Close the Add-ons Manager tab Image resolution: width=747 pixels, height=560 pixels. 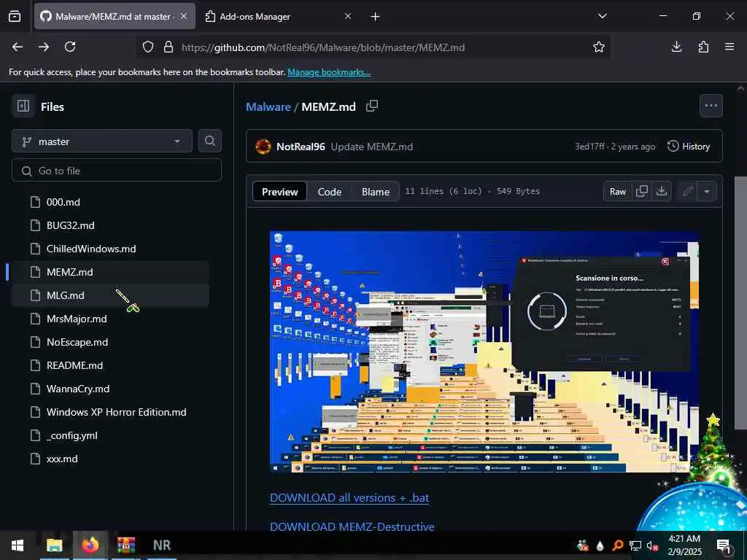coord(348,16)
